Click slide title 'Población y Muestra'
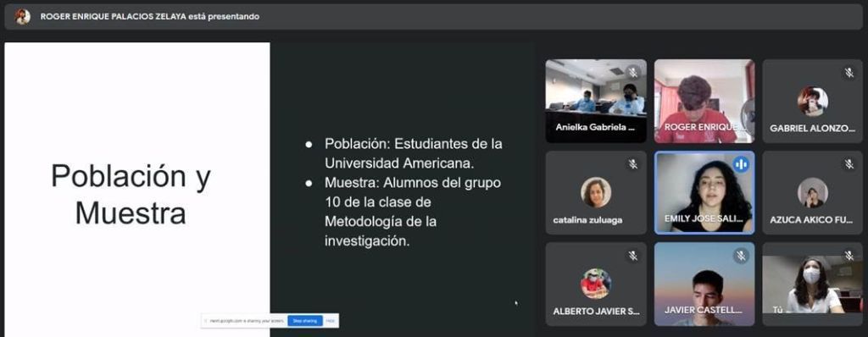The width and height of the screenshot is (868, 337). click(131, 195)
